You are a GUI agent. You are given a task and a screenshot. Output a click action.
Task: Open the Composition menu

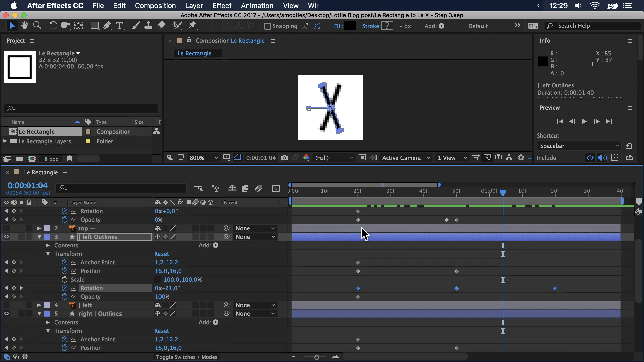pos(155,6)
